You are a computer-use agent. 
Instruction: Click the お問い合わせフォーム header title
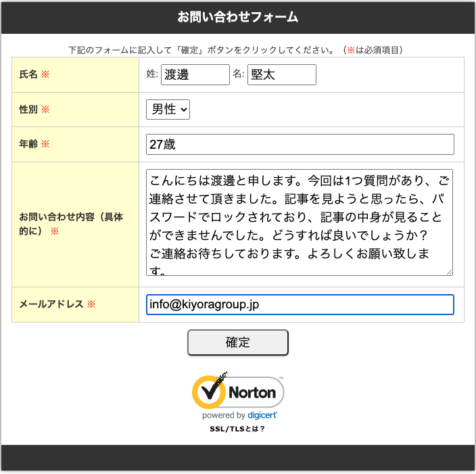pos(238,17)
